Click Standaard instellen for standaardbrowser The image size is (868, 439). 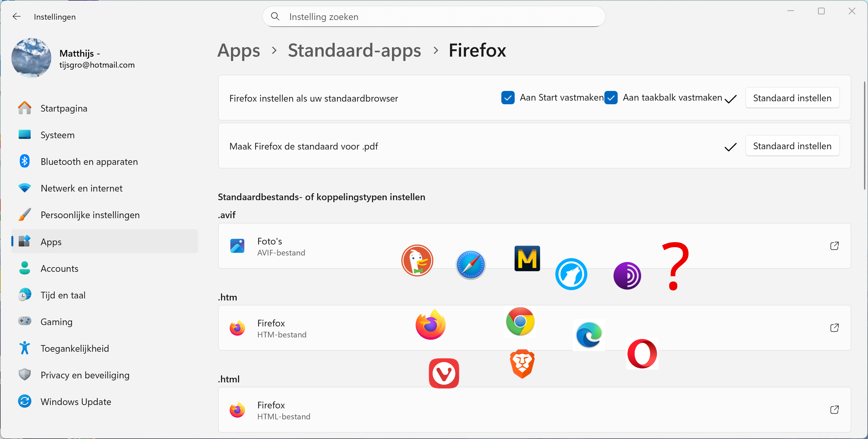pyautogui.click(x=792, y=98)
